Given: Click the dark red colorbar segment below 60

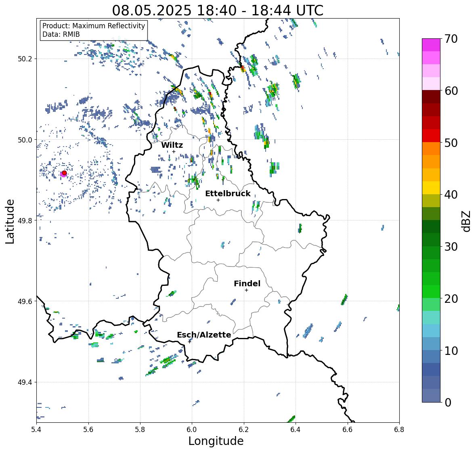Looking at the screenshot, I should click(x=431, y=97).
